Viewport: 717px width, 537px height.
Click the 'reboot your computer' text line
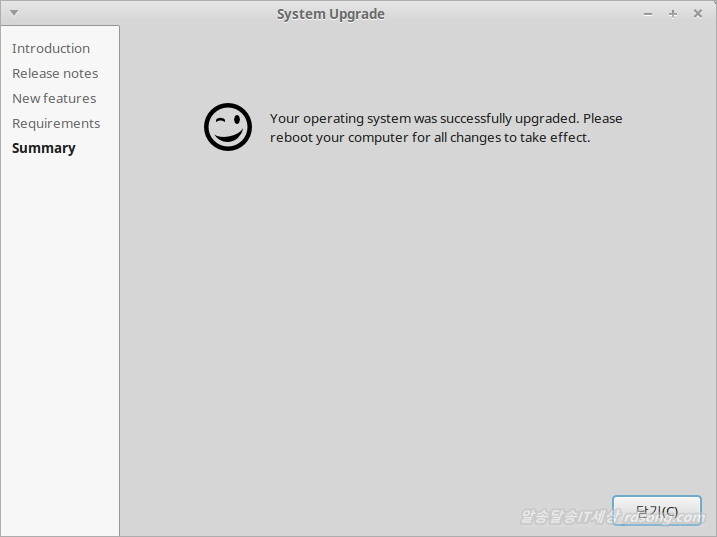(x=430, y=138)
